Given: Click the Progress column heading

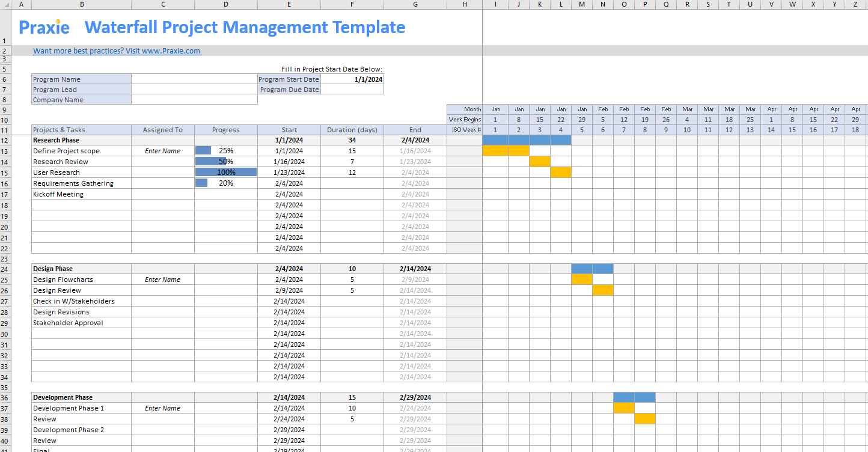Looking at the screenshot, I should [x=226, y=130].
